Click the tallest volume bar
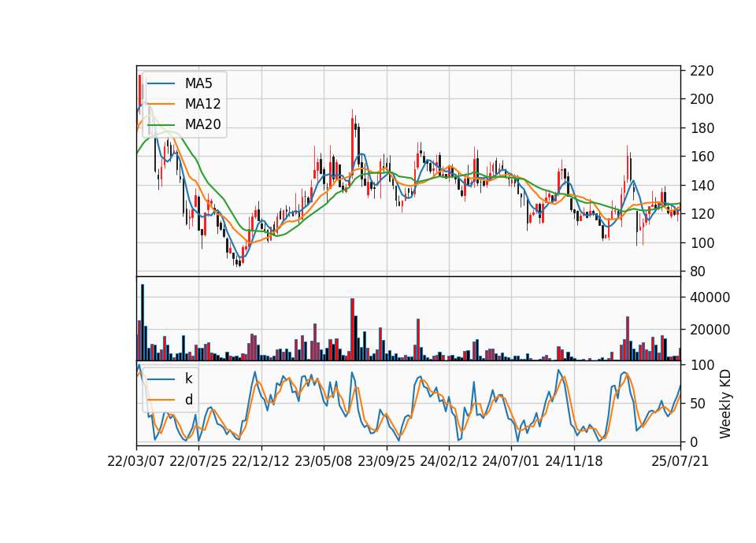 tap(143, 323)
